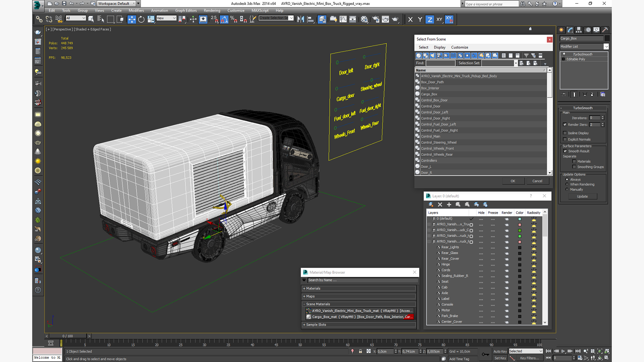The width and height of the screenshot is (644, 362).
Task: Click Cancel in Select From Scene dialog
Action: (537, 181)
